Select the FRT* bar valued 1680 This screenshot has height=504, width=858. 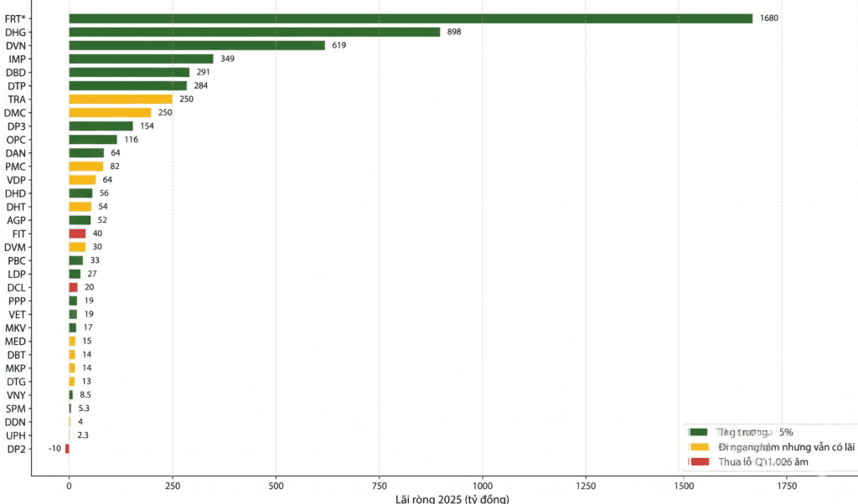point(411,18)
